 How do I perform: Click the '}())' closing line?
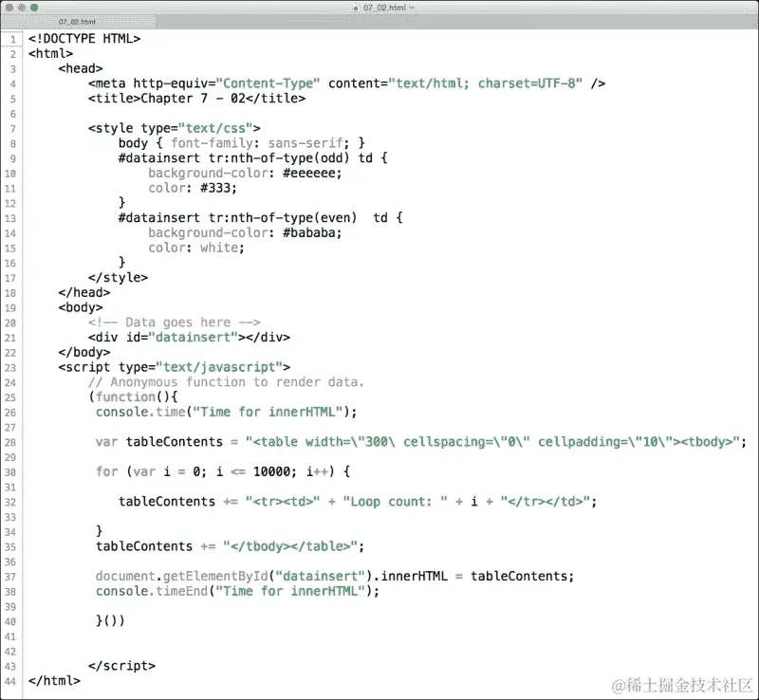tap(110, 620)
